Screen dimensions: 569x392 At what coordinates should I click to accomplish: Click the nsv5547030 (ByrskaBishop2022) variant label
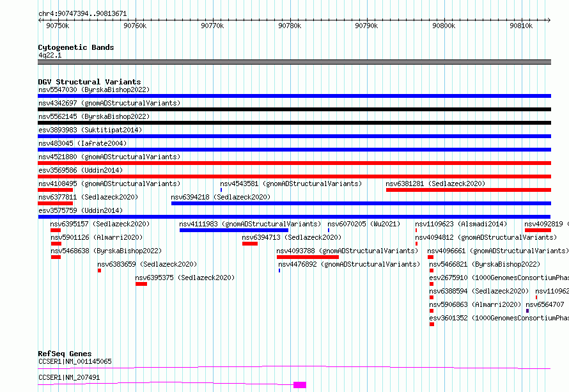coord(94,90)
